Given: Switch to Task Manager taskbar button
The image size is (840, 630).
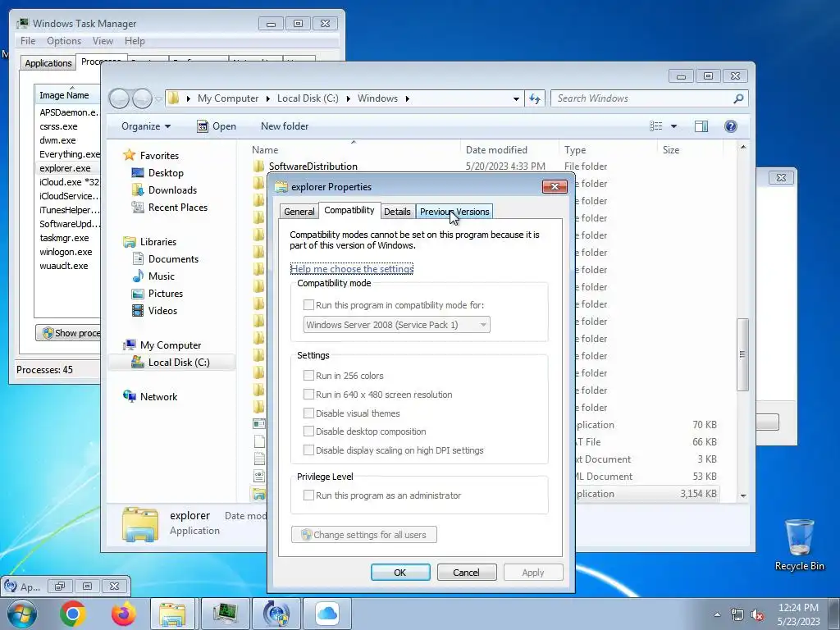Looking at the screenshot, I should pyautogui.click(x=225, y=614).
